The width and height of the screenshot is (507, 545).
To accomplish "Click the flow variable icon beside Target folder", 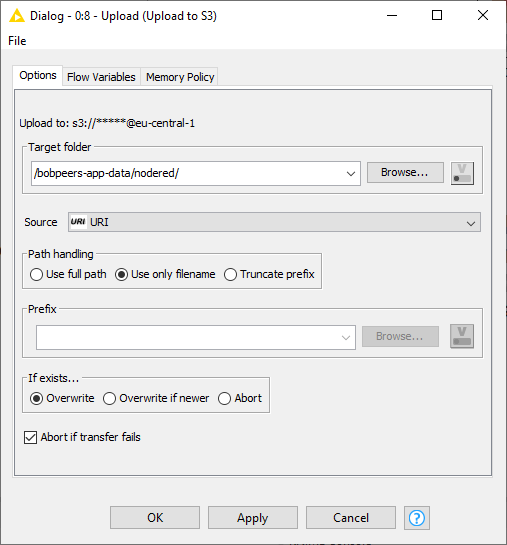I will (462, 173).
